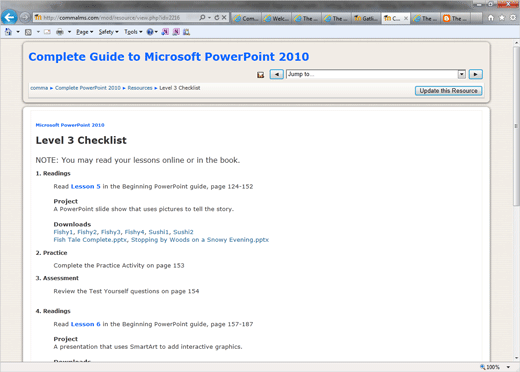Click the Level 3 Checklist breadcrumb text
The width and height of the screenshot is (520, 372).
tap(180, 88)
